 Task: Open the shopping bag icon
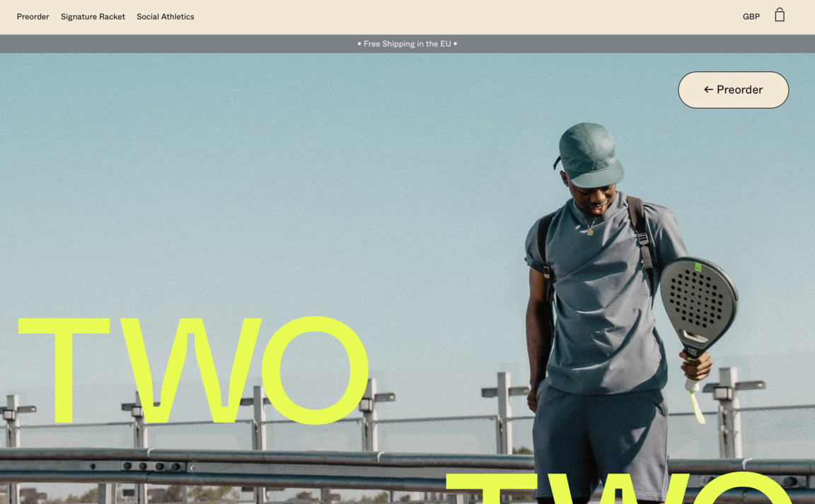(779, 15)
